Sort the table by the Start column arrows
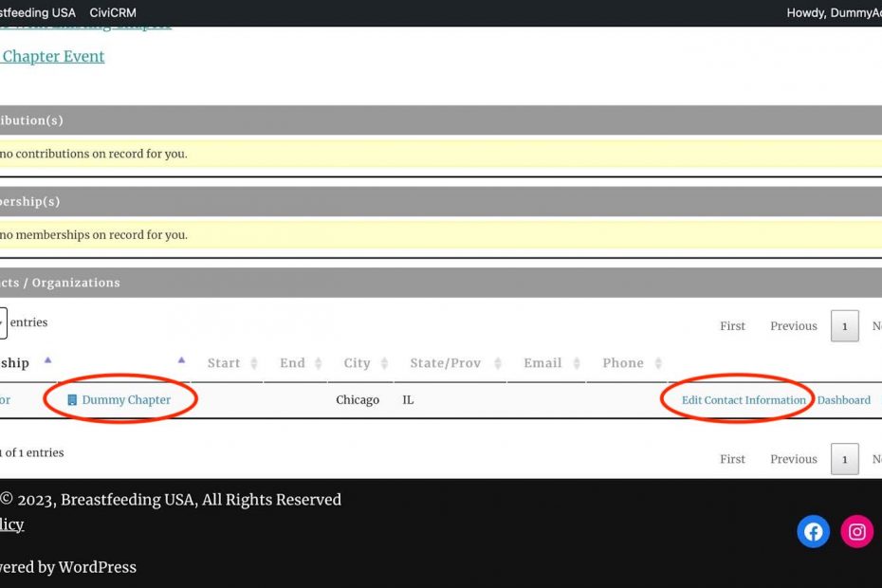The image size is (882, 588). 254,363
